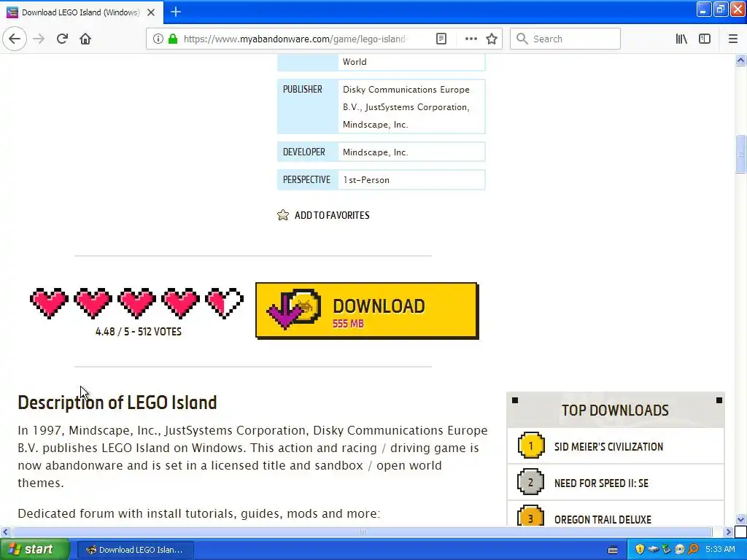Go back to the previous page

(15, 39)
